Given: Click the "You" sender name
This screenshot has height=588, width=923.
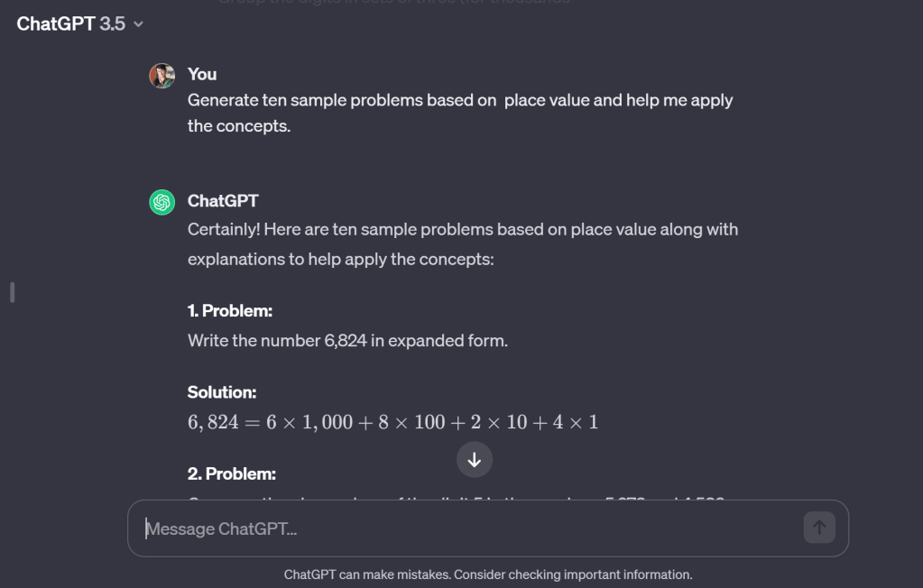Looking at the screenshot, I should coord(202,74).
